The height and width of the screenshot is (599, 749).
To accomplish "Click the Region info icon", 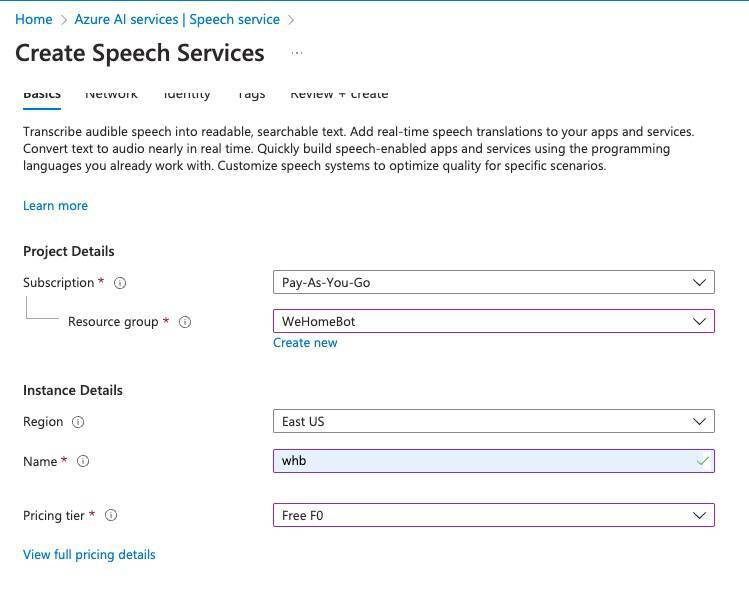I will coord(78,422).
